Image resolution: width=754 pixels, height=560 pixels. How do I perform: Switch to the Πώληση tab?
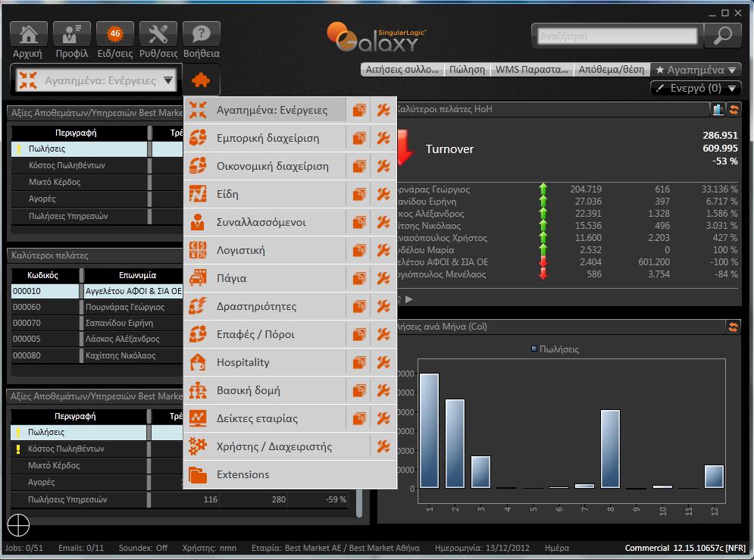(x=467, y=70)
